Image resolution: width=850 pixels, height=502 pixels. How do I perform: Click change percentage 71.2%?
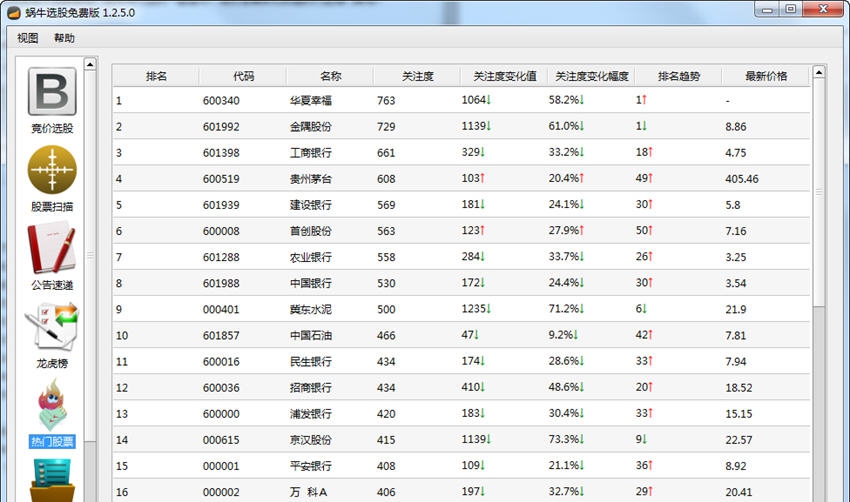tap(566, 308)
